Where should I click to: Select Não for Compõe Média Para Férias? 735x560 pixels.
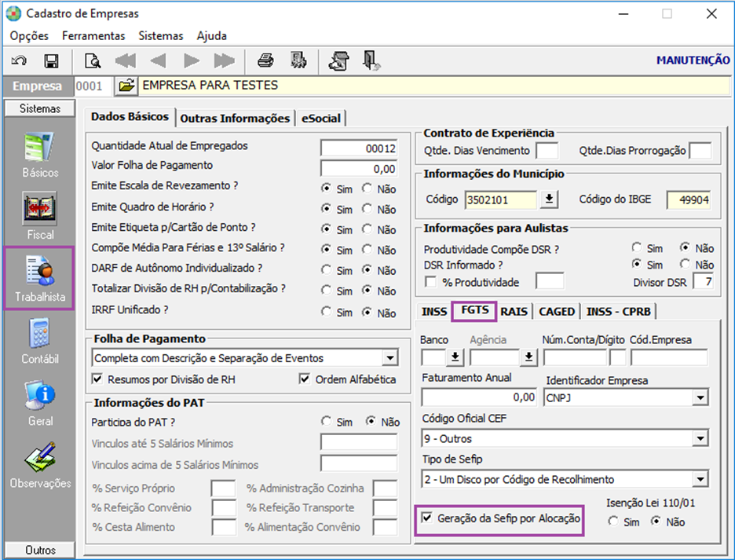coord(367,250)
